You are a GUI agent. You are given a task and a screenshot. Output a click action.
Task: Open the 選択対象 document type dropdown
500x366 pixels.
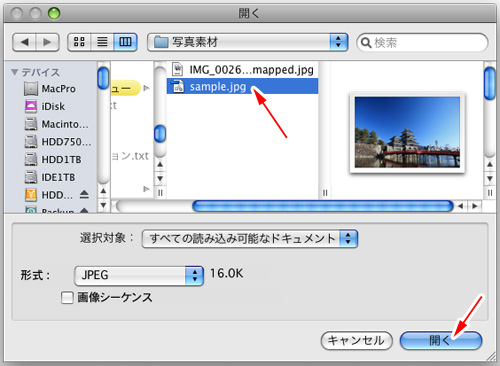(x=250, y=239)
